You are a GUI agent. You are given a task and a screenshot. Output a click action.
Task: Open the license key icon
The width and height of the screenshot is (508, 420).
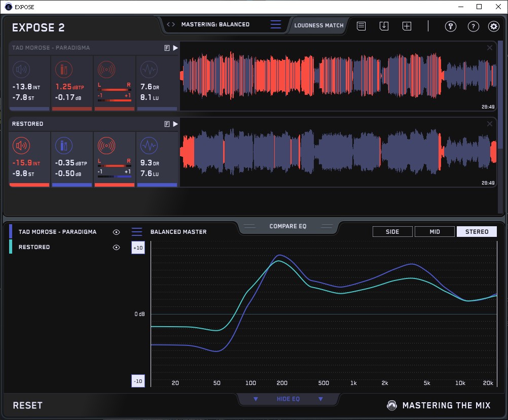[451, 26]
